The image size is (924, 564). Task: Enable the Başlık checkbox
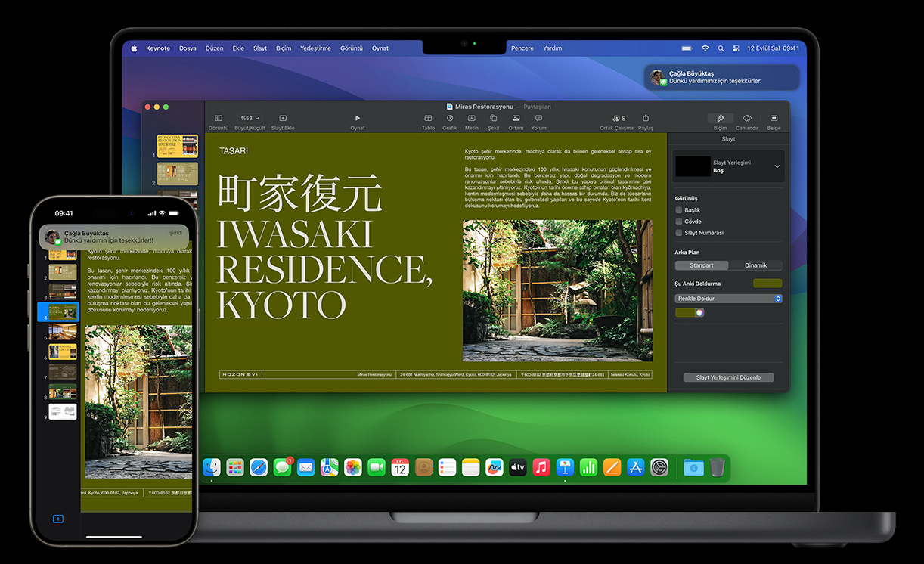(x=678, y=210)
